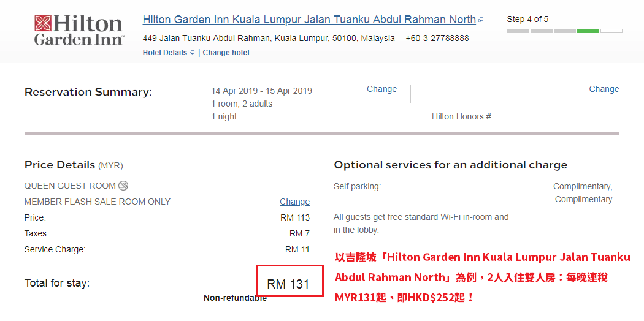Click the Hilton Garden Inn logo
Image resolution: width=644 pixels, height=321 pixels.
(79, 30)
